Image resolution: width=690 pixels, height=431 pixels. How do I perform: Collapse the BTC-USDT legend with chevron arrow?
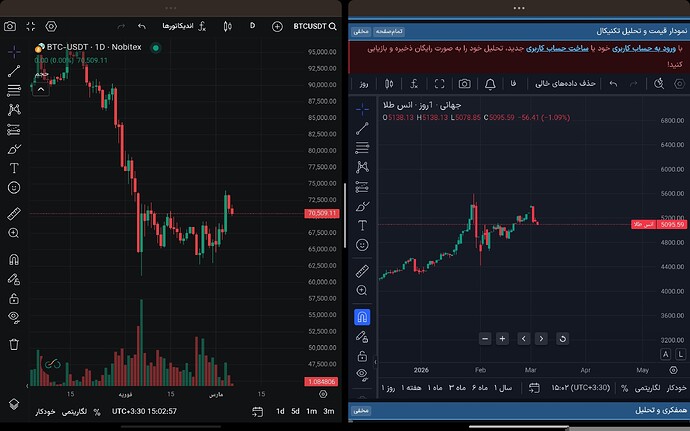point(40,89)
